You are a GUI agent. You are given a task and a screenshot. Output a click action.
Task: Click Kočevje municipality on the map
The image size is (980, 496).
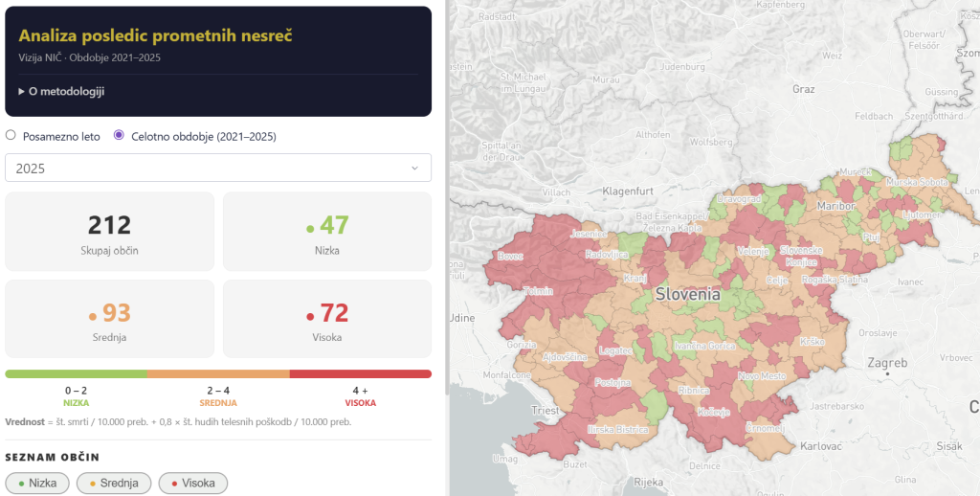click(713, 413)
